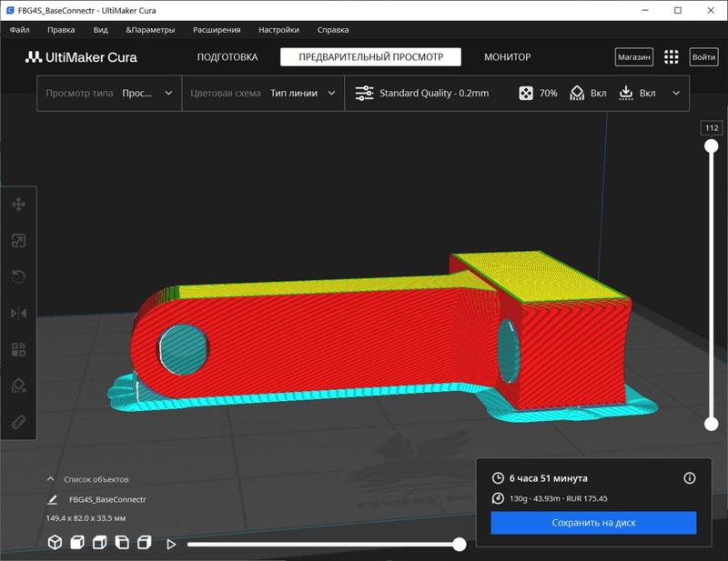Image resolution: width=728 pixels, height=561 pixels.
Task: Click the ruler-shaped bottom tool in left toolbar
Action: click(18, 422)
